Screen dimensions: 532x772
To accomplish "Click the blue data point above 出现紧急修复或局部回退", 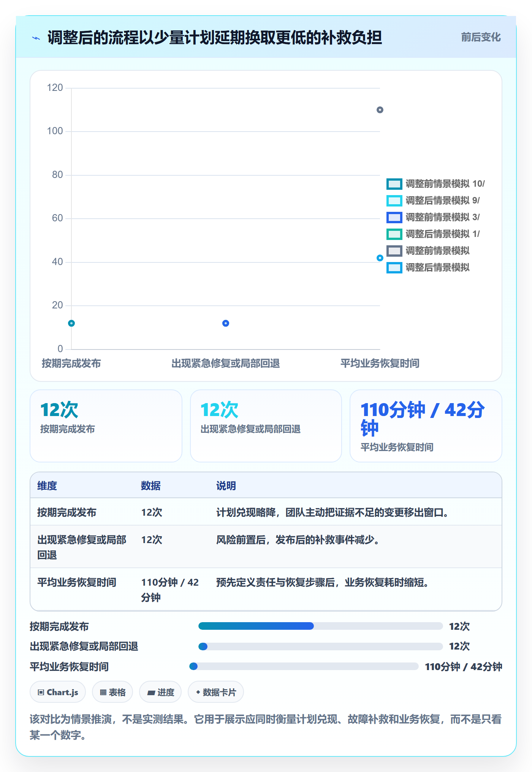I will click(x=226, y=323).
